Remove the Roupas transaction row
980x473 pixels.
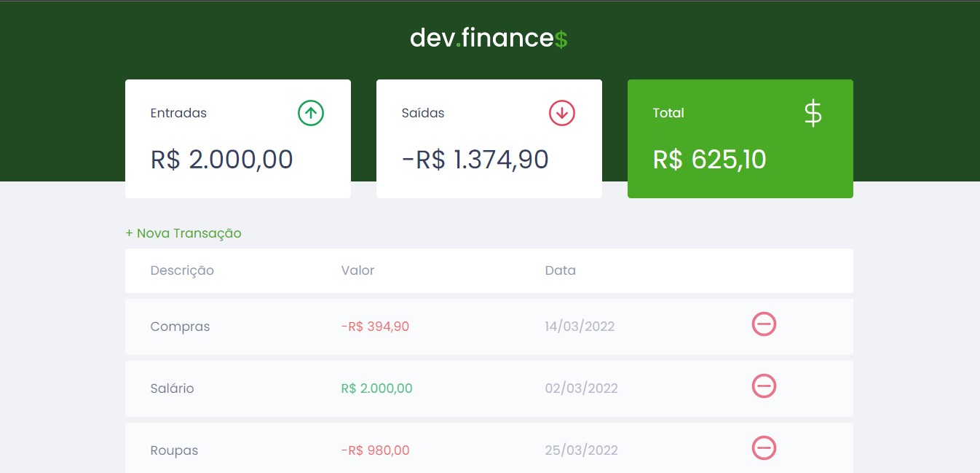764,447
